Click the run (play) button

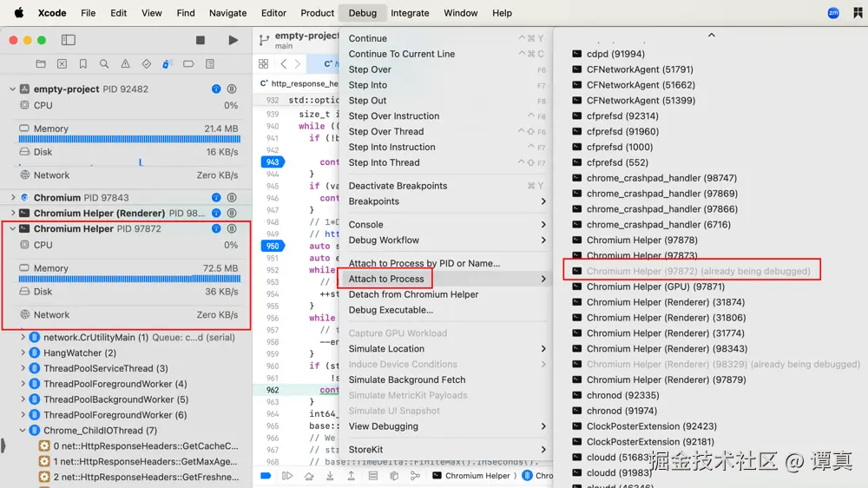[x=233, y=40]
